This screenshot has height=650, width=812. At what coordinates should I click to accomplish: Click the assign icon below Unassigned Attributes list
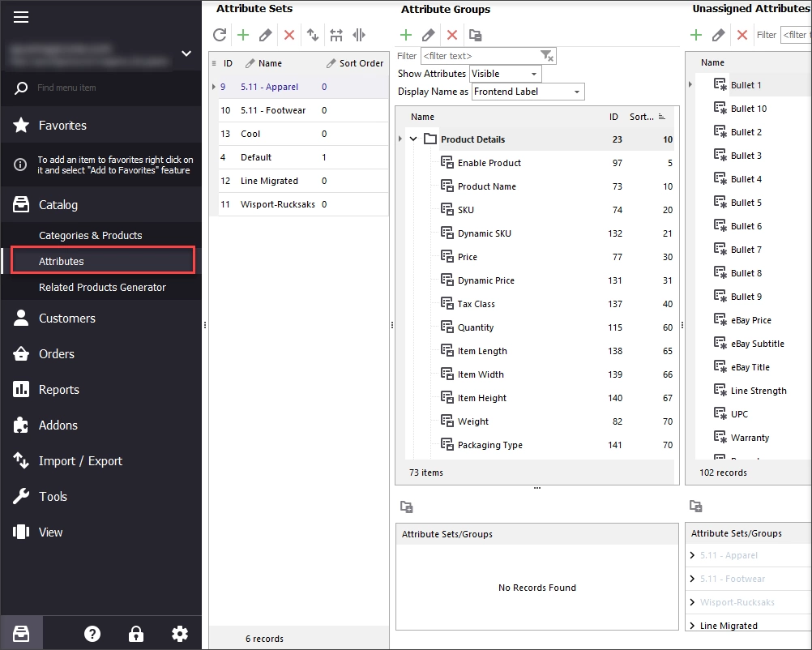pyautogui.click(x=695, y=506)
